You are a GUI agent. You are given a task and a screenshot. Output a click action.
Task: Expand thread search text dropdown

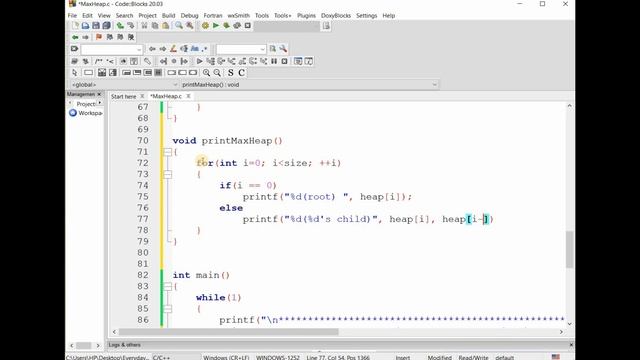262,49
